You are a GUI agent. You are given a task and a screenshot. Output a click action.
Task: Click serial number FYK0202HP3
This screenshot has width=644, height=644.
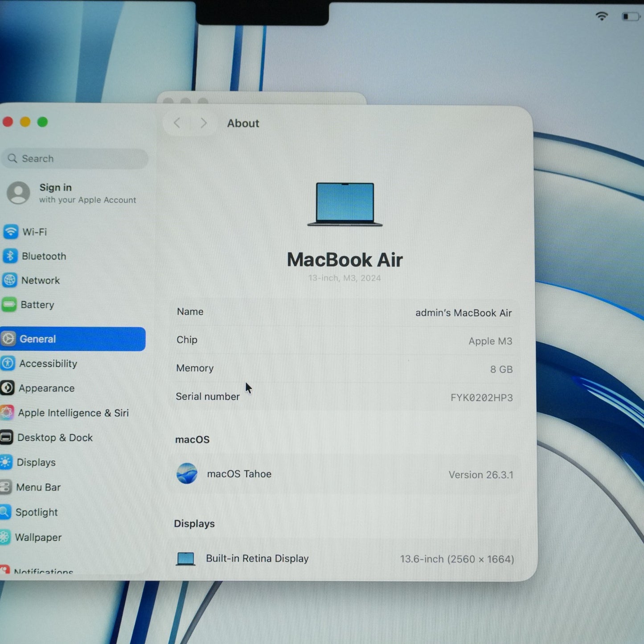click(x=481, y=398)
